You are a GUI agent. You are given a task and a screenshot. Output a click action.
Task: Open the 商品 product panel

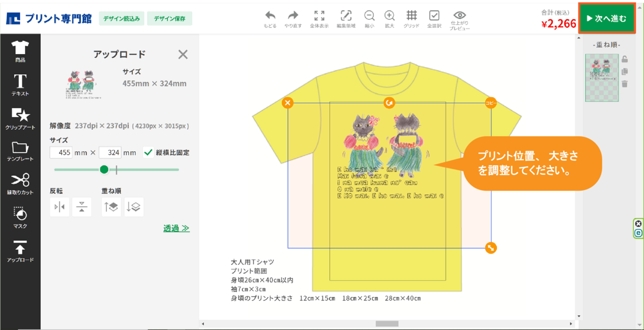pyautogui.click(x=20, y=52)
